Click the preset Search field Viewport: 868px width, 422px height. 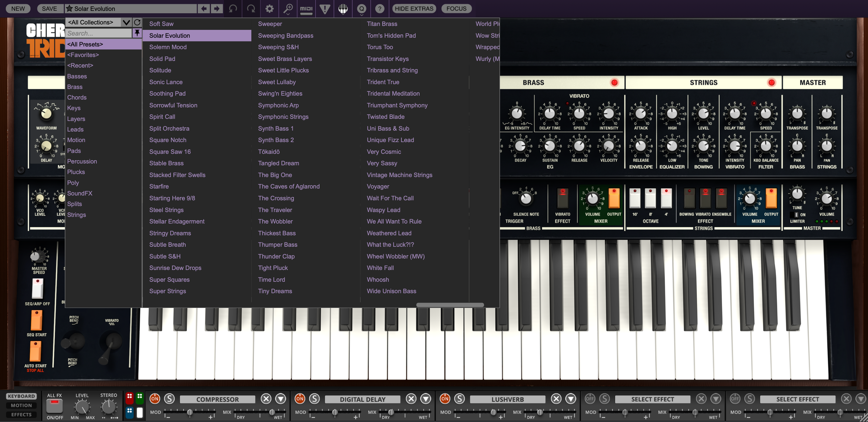tap(98, 33)
